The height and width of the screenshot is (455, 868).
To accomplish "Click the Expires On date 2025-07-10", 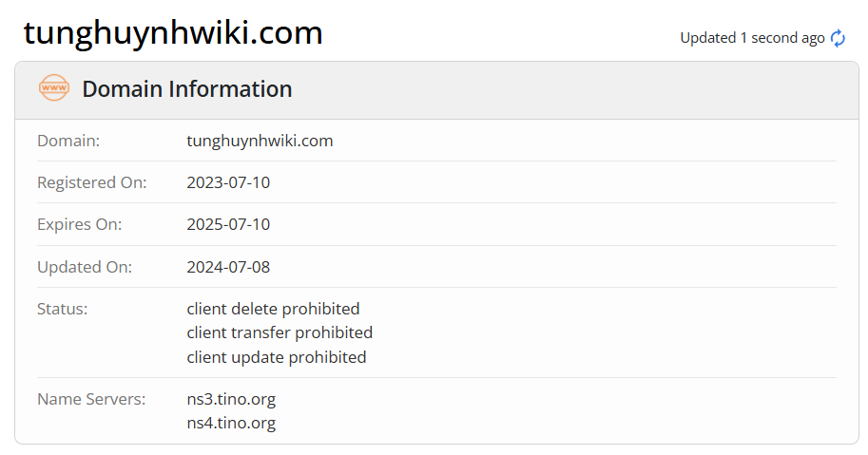I will tap(228, 224).
